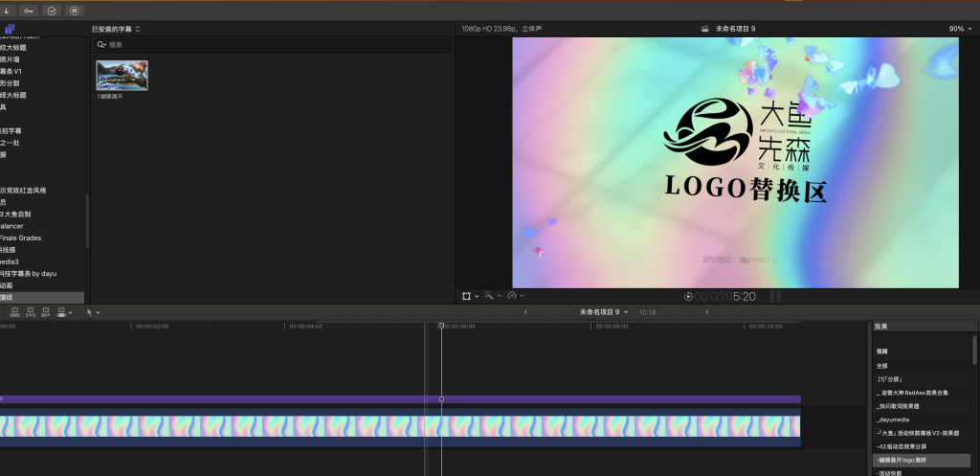The width and height of the screenshot is (980, 476).
Task: Expand the retiming options chevron
Action: click(x=522, y=297)
